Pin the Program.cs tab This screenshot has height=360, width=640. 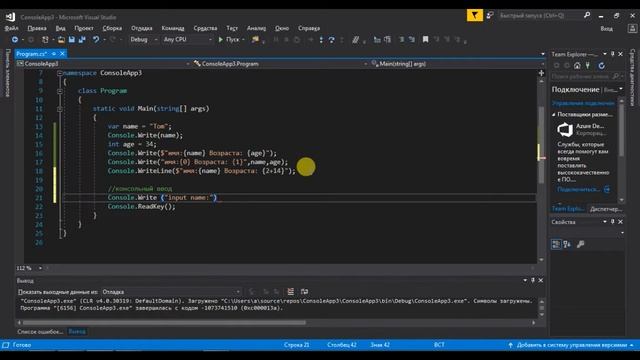tap(54, 54)
